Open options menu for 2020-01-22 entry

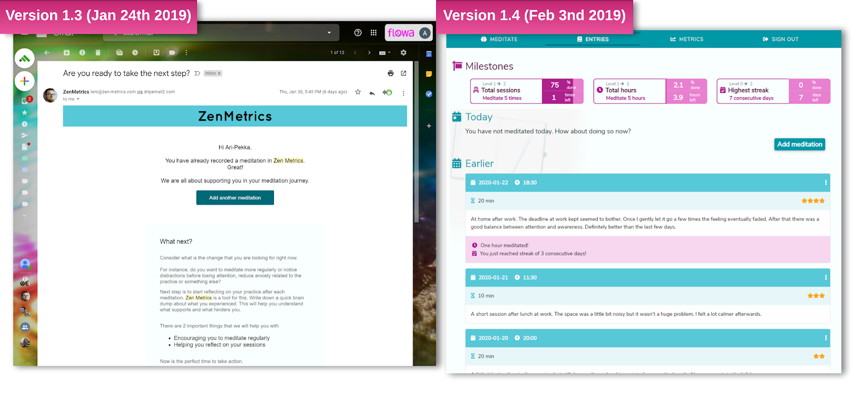[x=826, y=182]
